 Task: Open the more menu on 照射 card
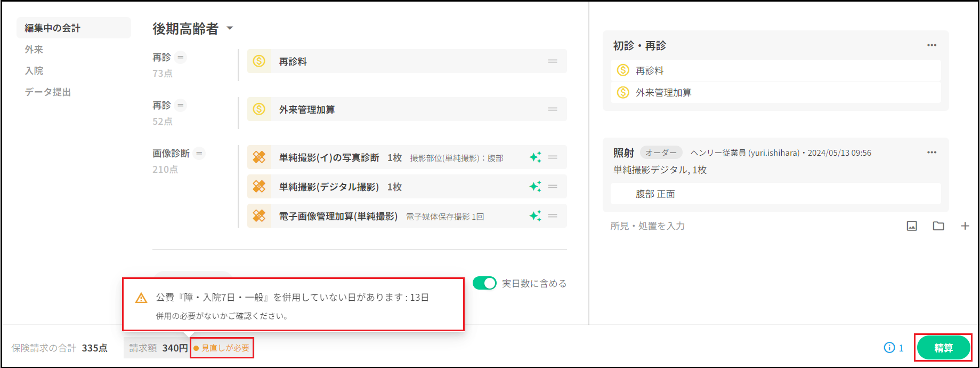click(x=932, y=153)
